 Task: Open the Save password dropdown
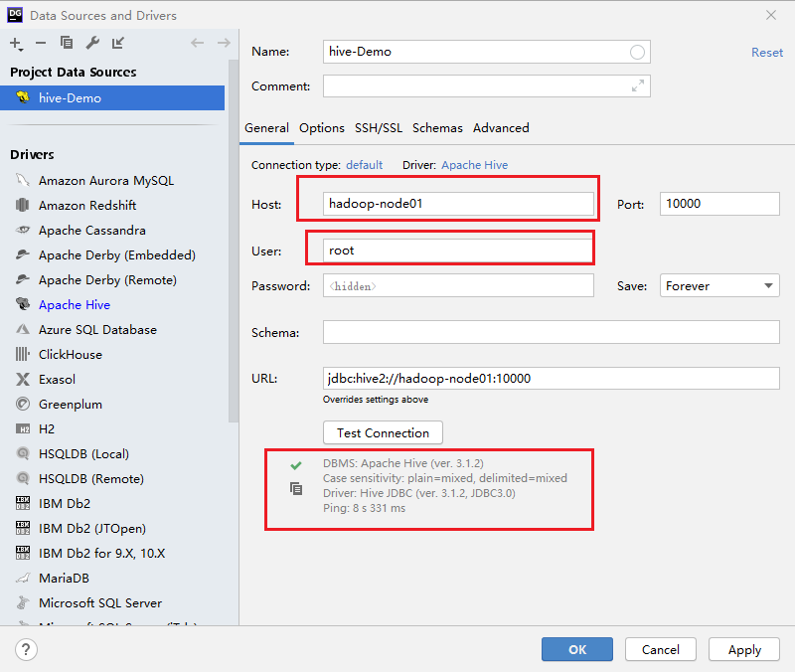(x=719, y=286)
